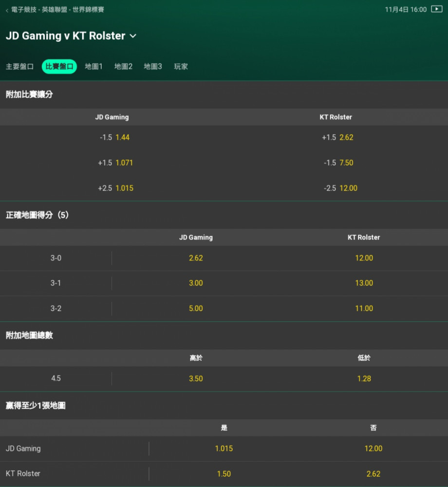Screen dimensions: 448x487
Task: Click the 高於 column header
Action: click(196, 358)
